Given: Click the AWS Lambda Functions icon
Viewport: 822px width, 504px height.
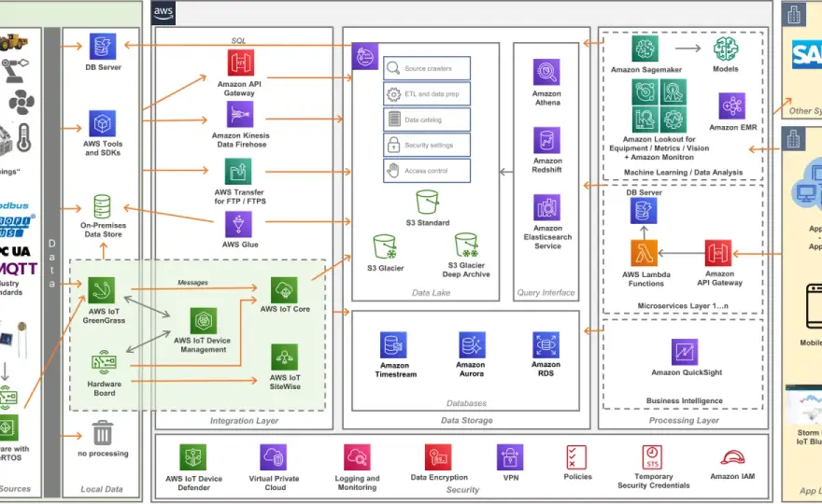Looking at the screenshot, I should click(x=644, y=253).
